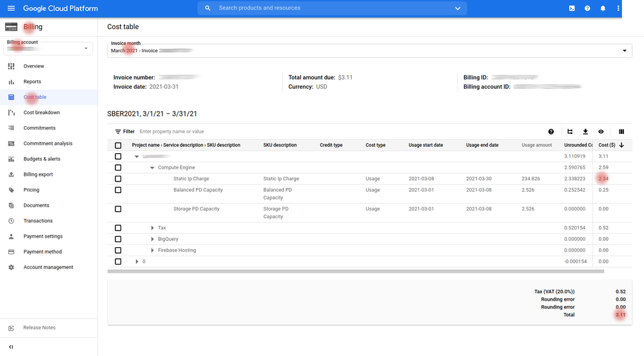Screen dimensions: 644x356
Task: Open the help icon in top bar
Action: (587, 8)
